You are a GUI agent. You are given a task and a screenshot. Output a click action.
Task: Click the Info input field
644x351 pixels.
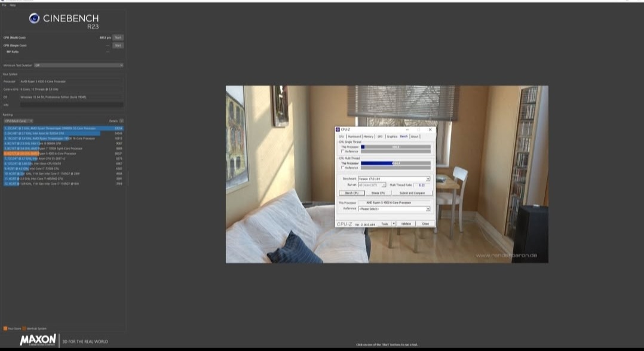click(x=72, y=104)
